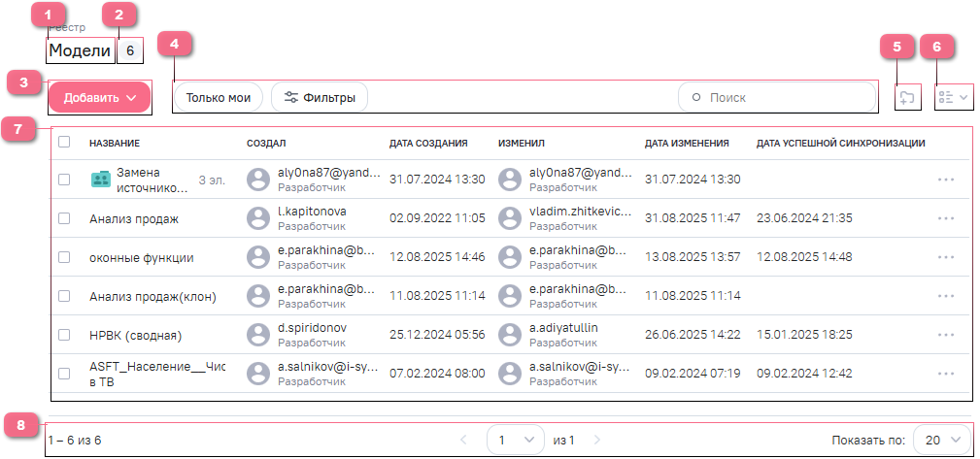Click creator avatar of l.kapitonova

pyautogui.click(x=258, y=218)
